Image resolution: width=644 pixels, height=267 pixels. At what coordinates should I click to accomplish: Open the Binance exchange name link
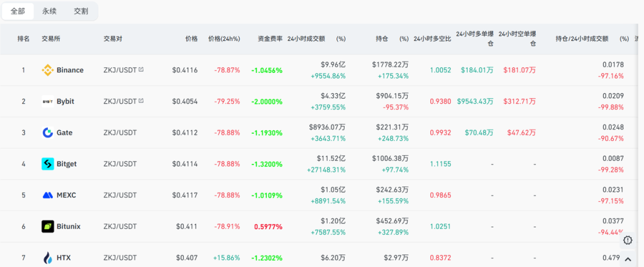point(70,70)
